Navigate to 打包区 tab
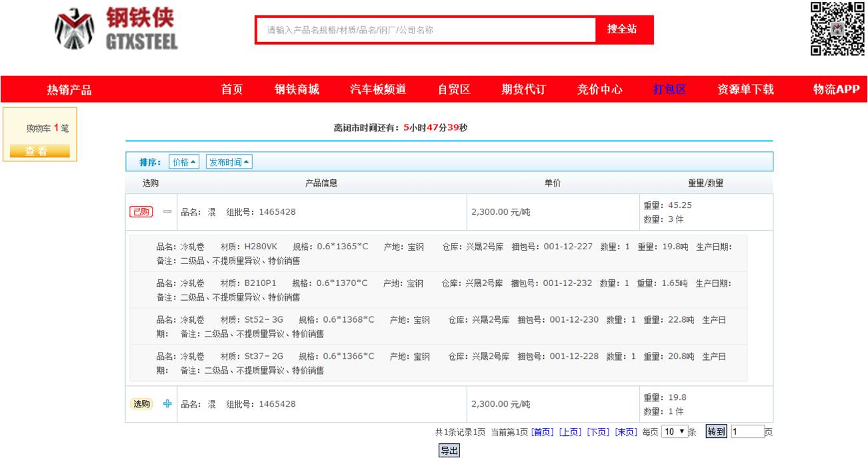Viewport: 868px width, 464px height. click(x=669, y=89)
